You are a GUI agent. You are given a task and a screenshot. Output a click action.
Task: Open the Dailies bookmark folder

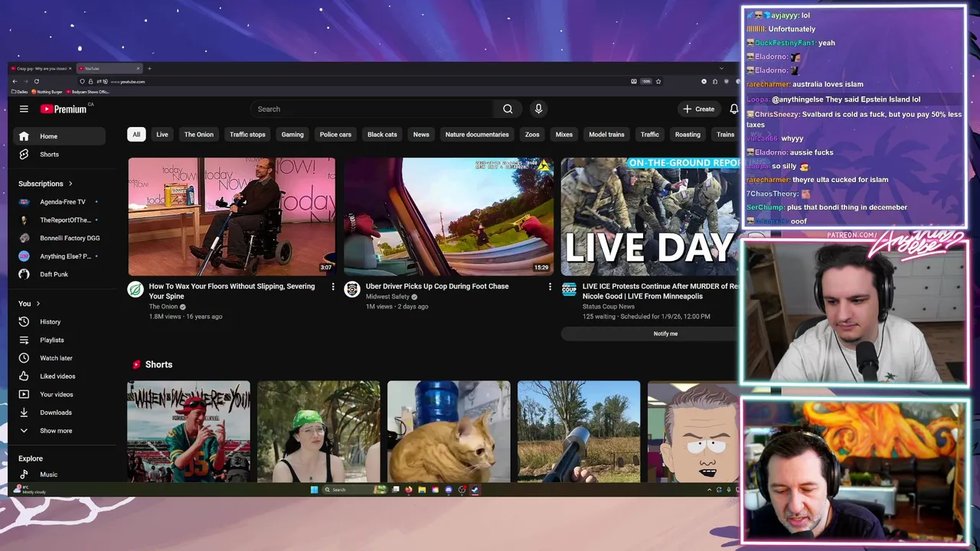tap(20, 92)
